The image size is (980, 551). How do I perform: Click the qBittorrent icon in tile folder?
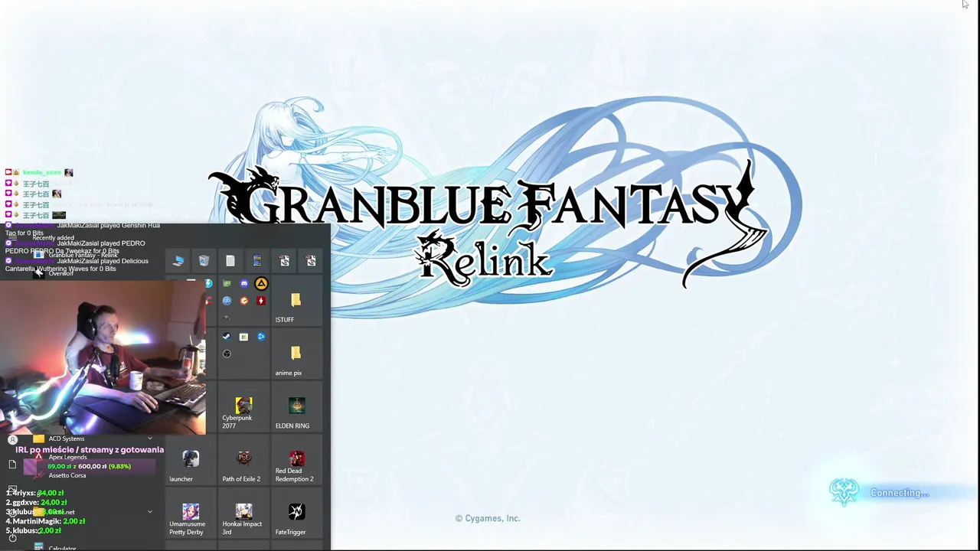point(227,301)
